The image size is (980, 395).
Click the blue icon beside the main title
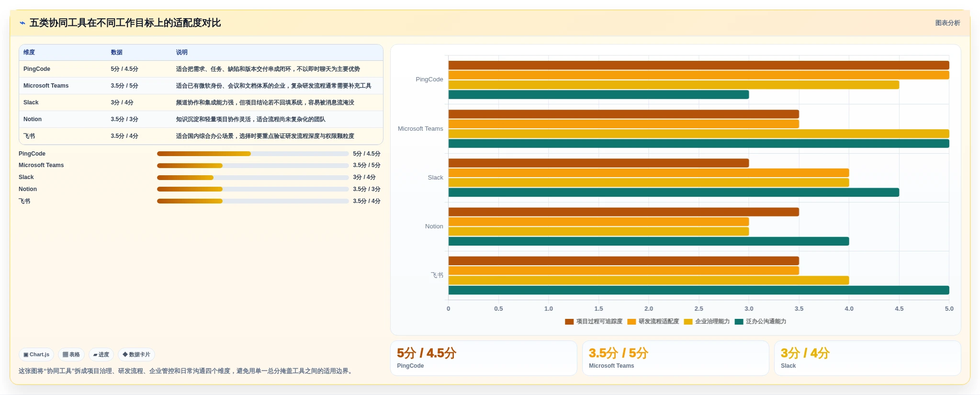pos(22,23)
